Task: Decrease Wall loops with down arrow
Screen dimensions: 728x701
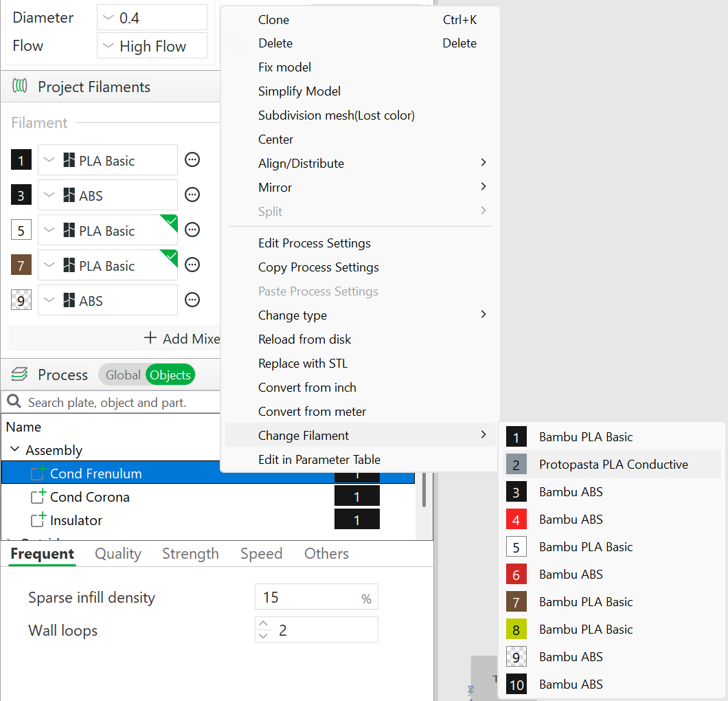Action: [263, 636]
